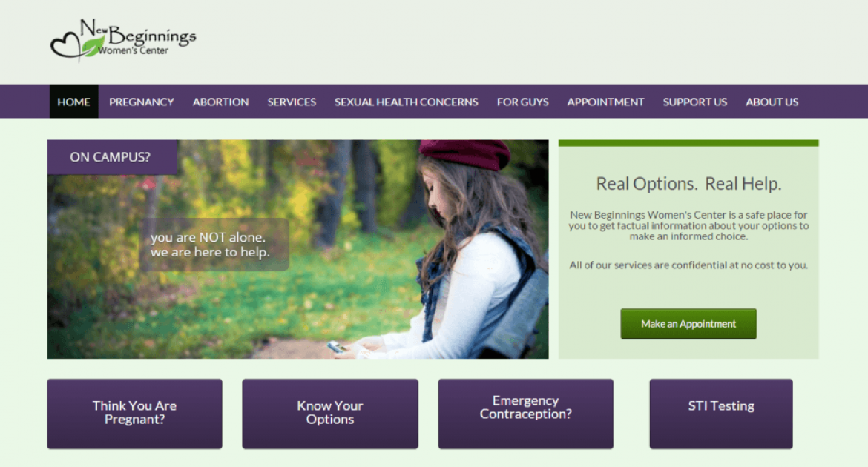This screenshot has width=868, height=467.
Task: Click the Real Options. Real Help. heading
Action: 688,183
